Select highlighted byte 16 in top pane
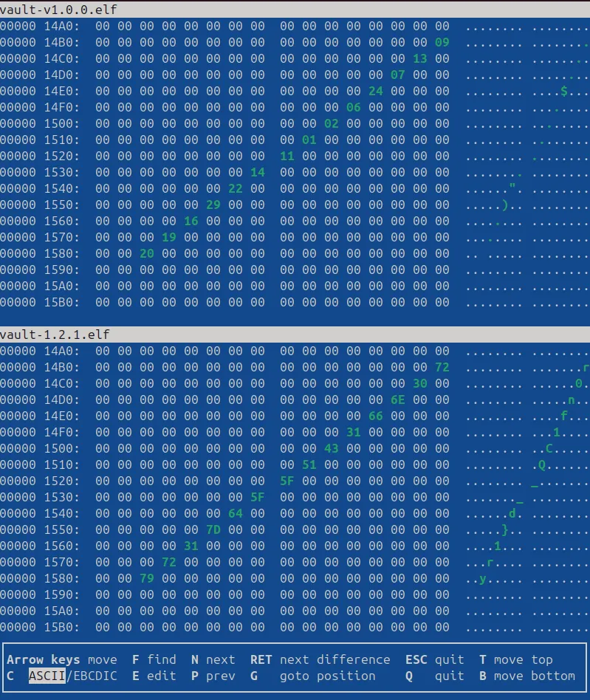Viewport: 590px width, 700px height. [191, 221]
